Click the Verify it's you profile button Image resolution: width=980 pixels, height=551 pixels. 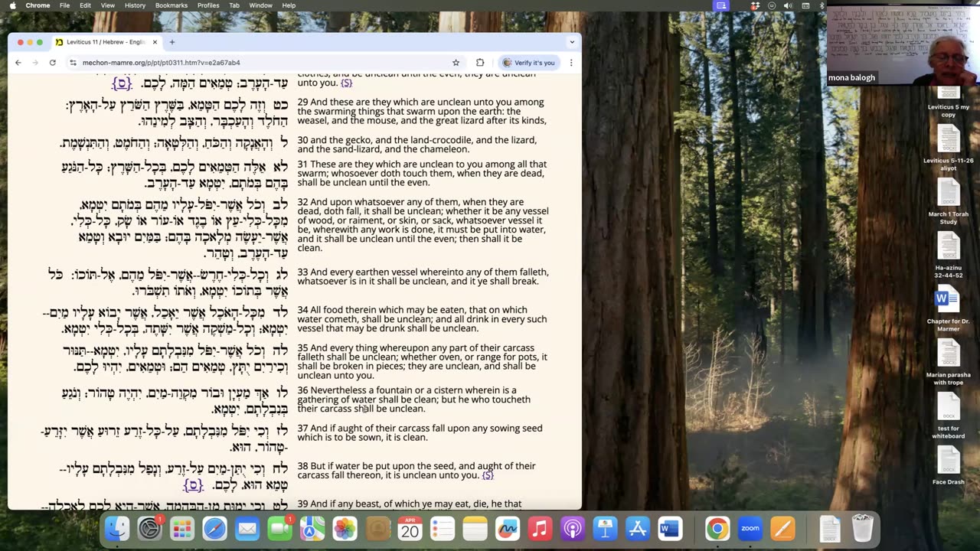point(528,63)
